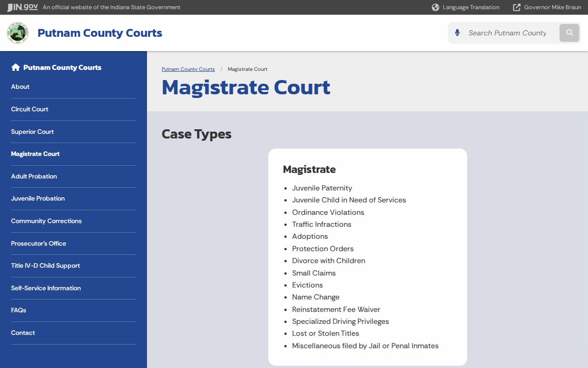Focus the Search Putnam County field

tap(507, 33)
